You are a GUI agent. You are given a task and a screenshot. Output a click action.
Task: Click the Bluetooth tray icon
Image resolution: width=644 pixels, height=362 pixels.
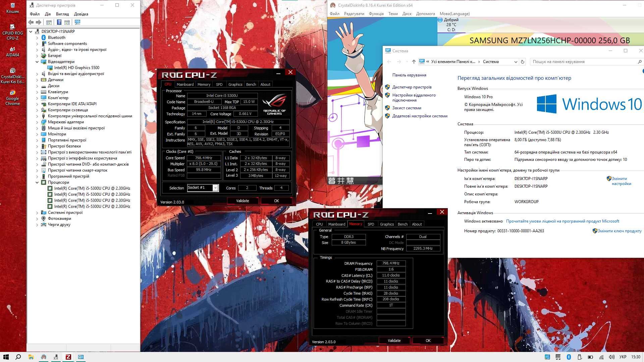point(569,357)
